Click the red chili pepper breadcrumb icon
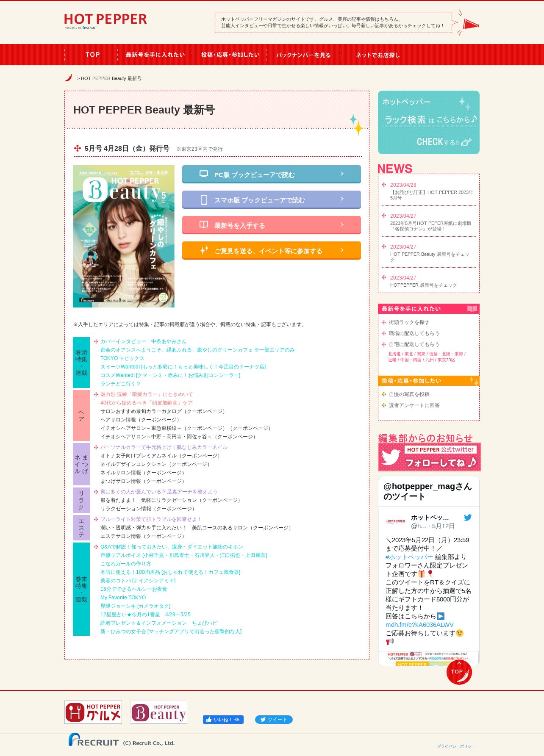Image resolution: width=544 pixels, height=756 pixels. 68,78
